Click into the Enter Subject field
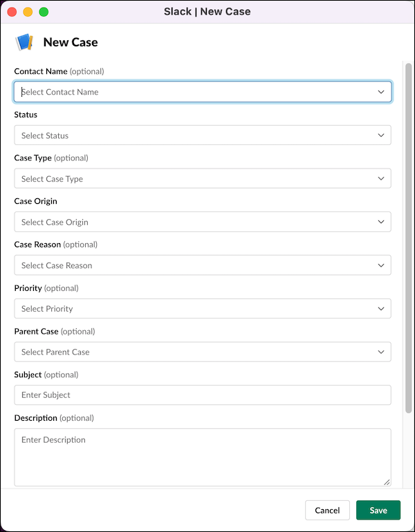Image resolution: width=415 pixels, height=532 pixels. point(203,395)
